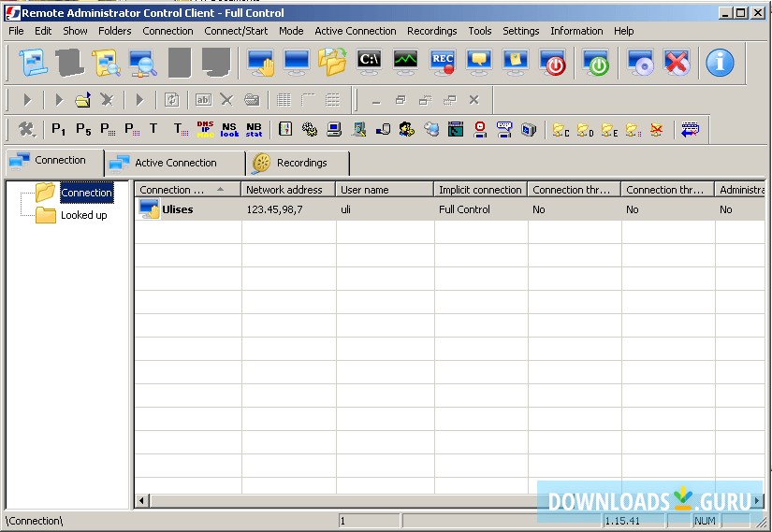Image resolution: width=772 pixels, height=532 pixels.
Task: Click the blue scroll address book icon
Action: [34, 63]
